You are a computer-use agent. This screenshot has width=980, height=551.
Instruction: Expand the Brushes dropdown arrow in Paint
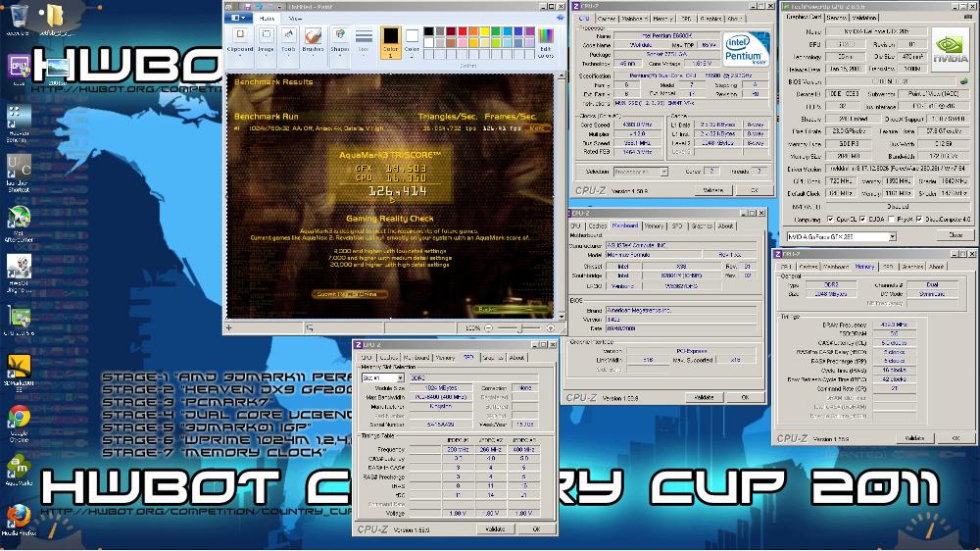313,55
